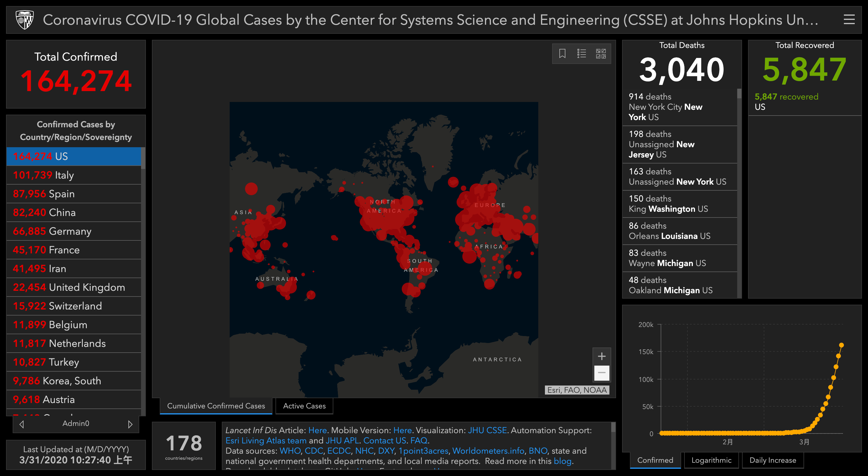Click the 163 deaths Unassigned New York entry
The height and width of the screenshot is (476, 868).
[680, 177]
